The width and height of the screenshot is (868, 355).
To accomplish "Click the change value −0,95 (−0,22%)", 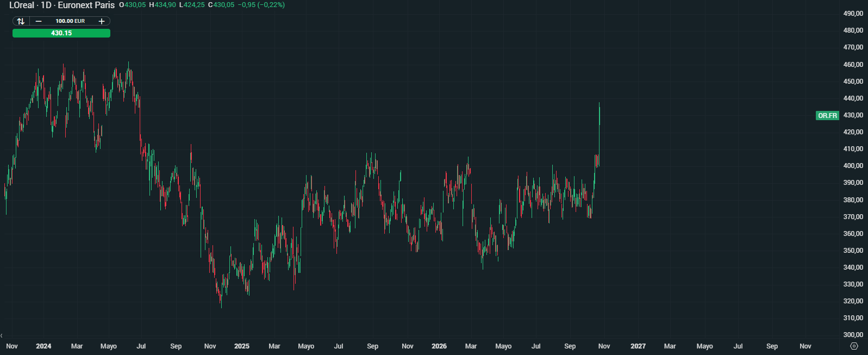I will [261, 5].
